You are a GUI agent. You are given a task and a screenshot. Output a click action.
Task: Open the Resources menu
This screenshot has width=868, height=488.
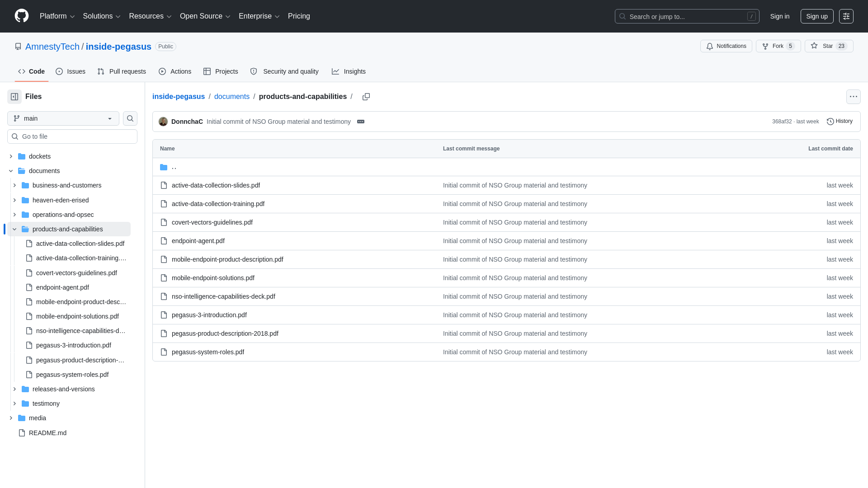150,16
